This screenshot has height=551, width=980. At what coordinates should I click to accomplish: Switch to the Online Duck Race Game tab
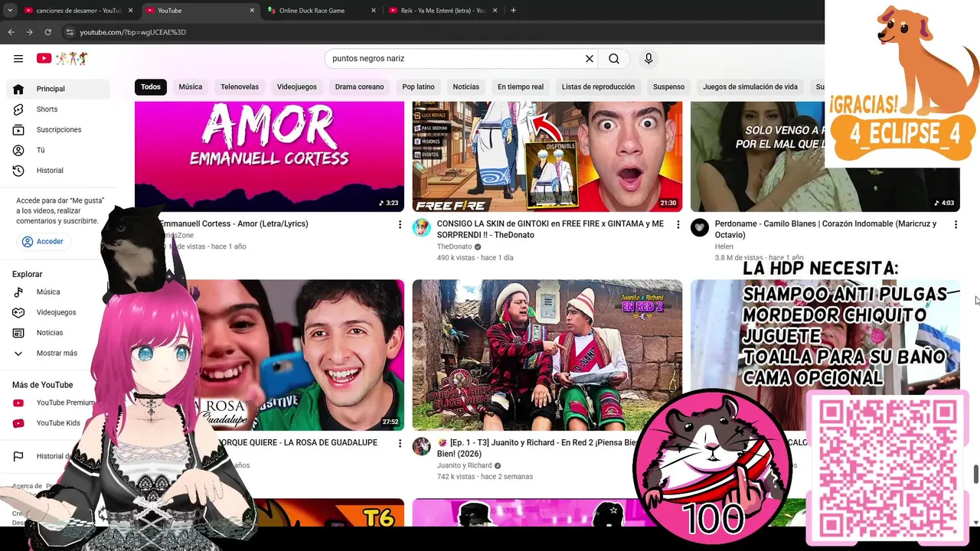[x=322, y=11]
